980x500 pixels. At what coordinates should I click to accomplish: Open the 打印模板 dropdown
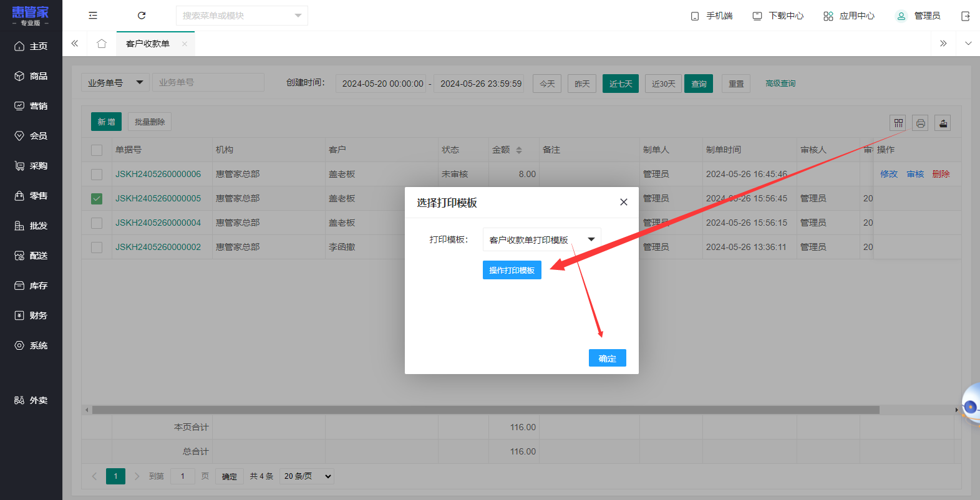click(541, 239)
